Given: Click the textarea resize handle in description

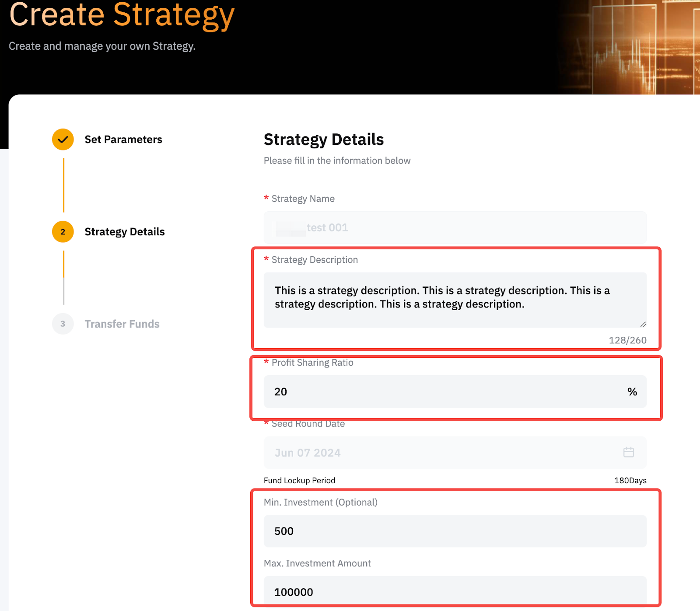Looking at the screenshot, I should click(x=643, y=324).
